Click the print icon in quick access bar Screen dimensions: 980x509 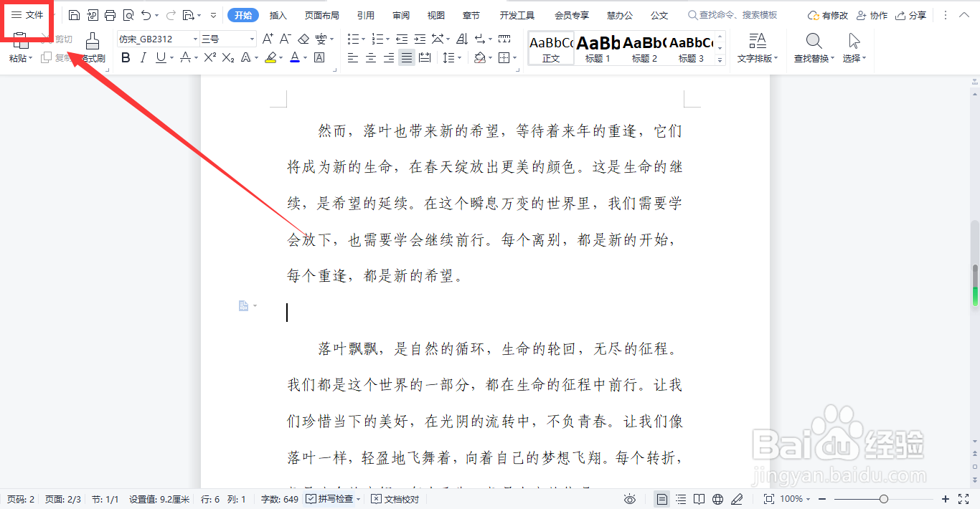110,15
